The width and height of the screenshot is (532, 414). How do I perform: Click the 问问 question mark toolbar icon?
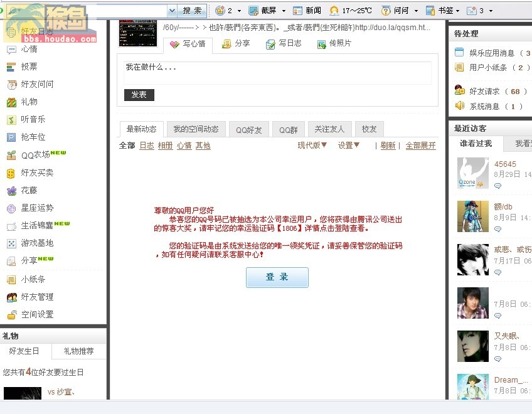coord(385,11)
